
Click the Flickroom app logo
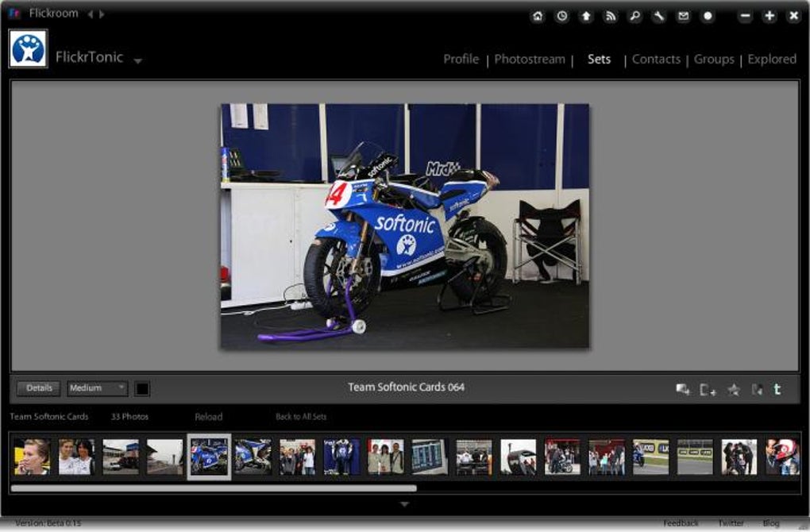[14, 13]
